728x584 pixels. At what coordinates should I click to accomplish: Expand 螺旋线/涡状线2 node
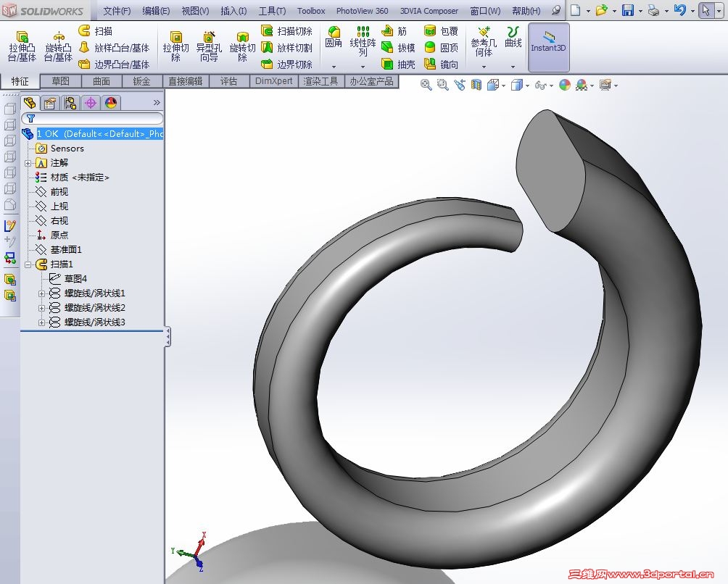(42, 308)
